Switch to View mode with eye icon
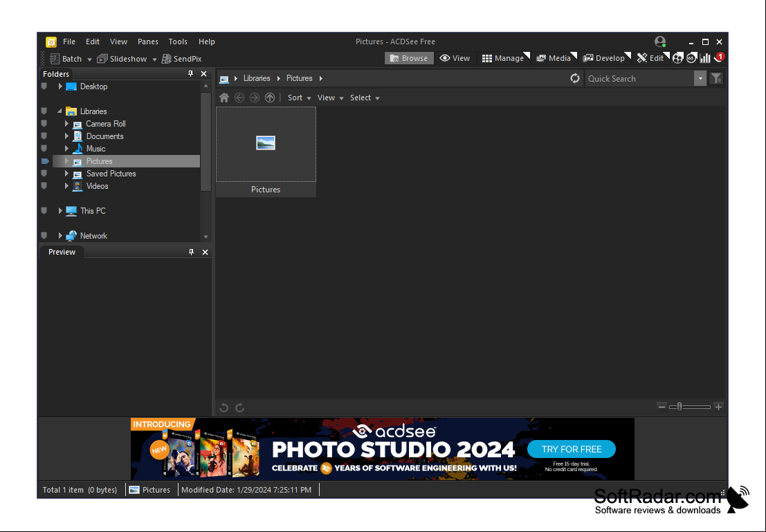The width and height of the screenshot is (766, 532). pyautogui.click(x=455, y=58)
